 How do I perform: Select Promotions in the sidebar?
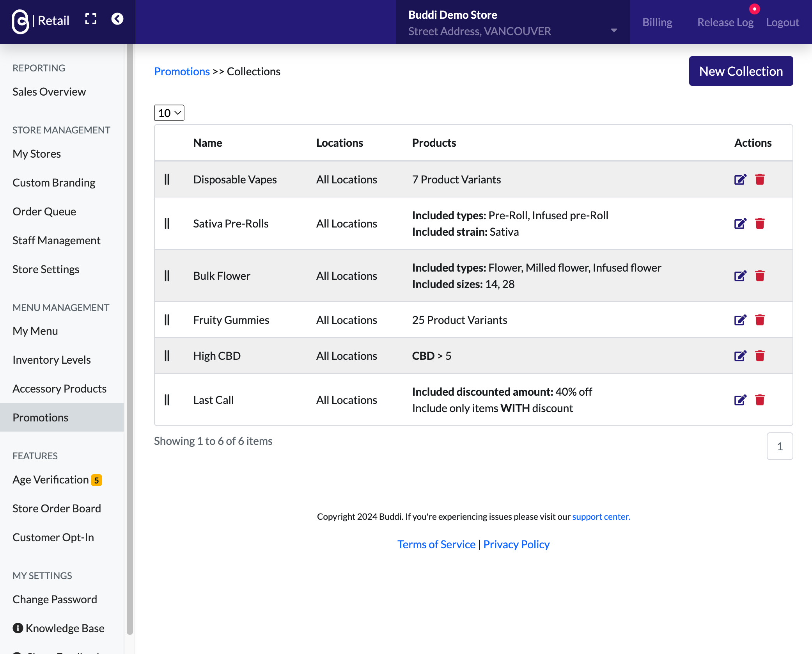pos(62,418)
